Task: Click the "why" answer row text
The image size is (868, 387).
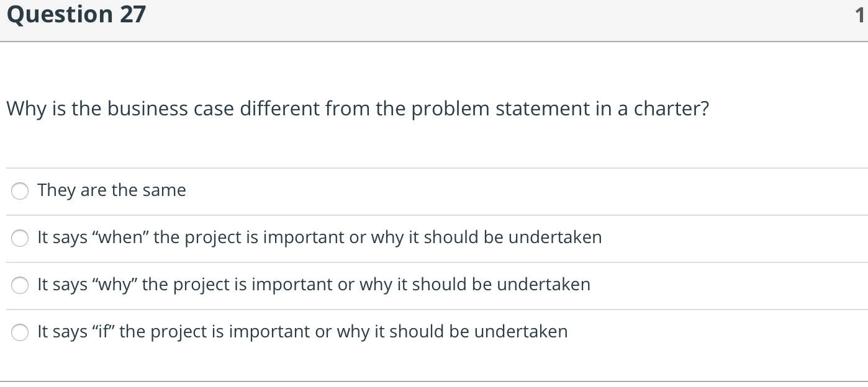Action: pos(314,285)
